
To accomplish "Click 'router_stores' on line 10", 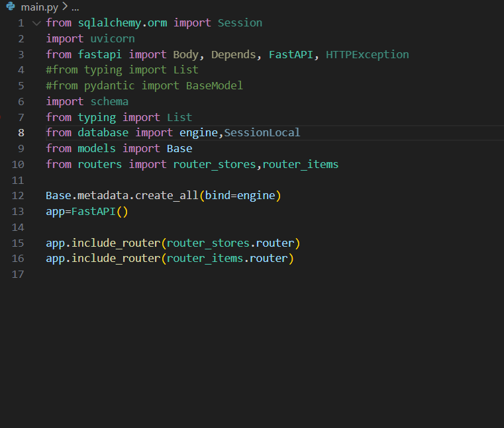I will coord(215,165).
